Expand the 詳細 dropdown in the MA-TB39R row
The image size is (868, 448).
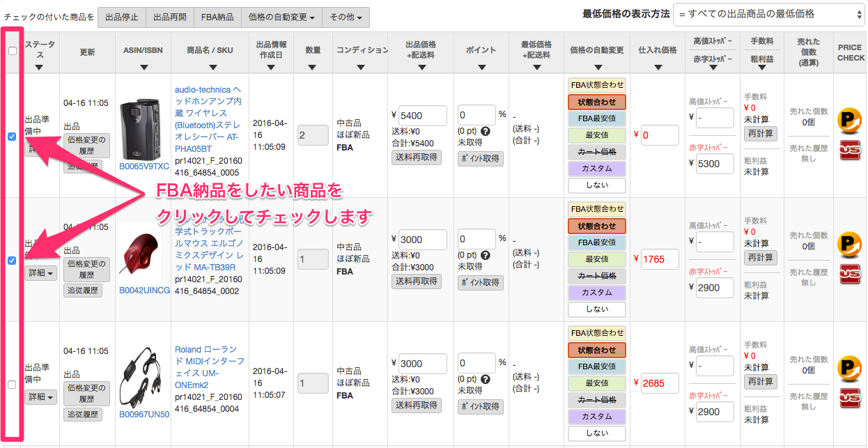point(42,273)
